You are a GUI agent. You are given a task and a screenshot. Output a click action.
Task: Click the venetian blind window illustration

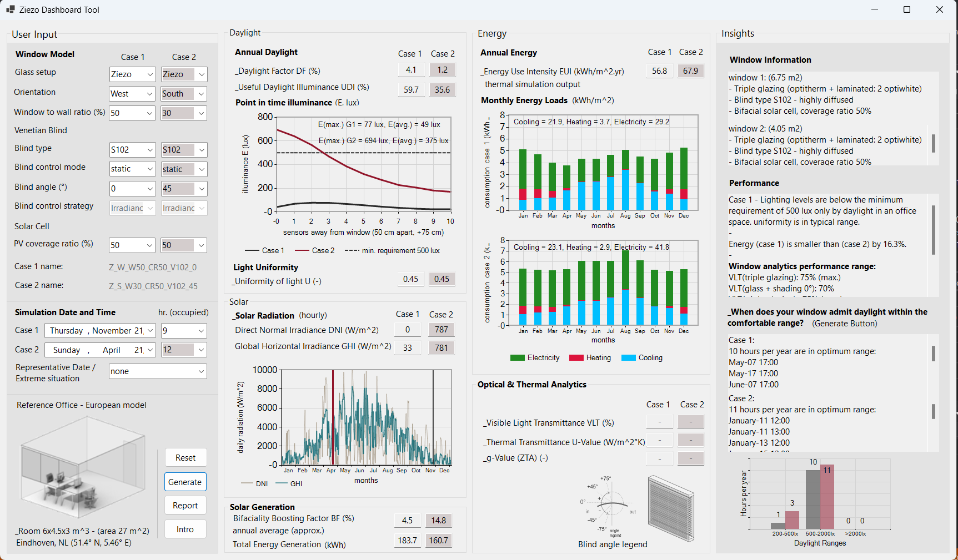[x=671, y=508]
